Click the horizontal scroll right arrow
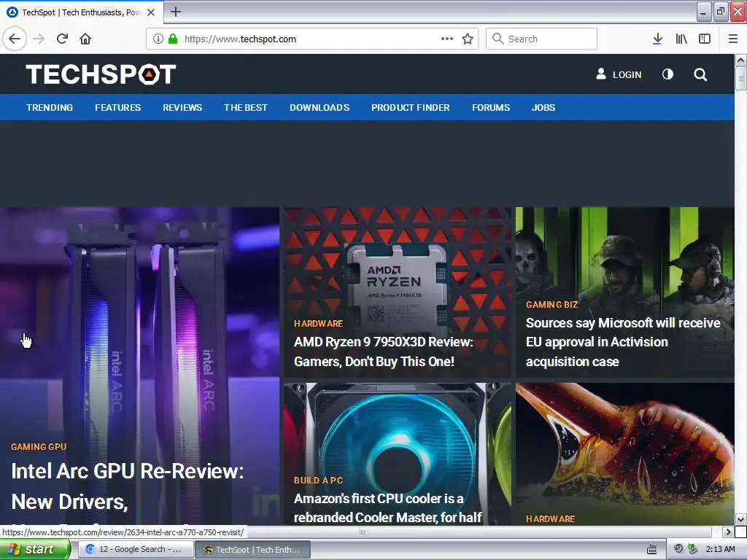Image resolution: width=747 pixels, height=560 pixels. point(728,532)
